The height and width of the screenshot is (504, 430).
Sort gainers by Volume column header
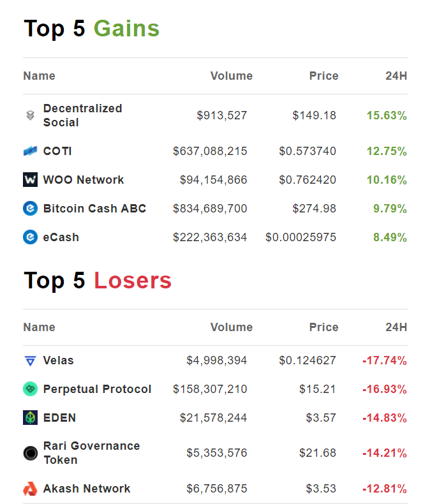231,76
